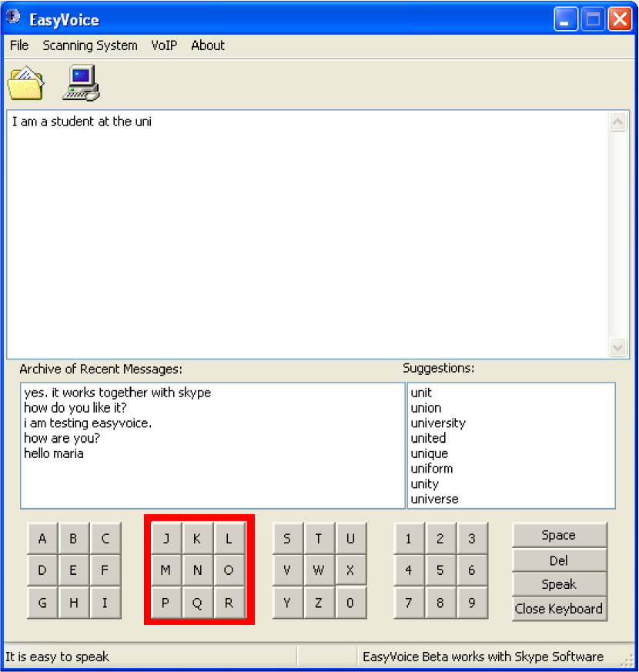
Task: Tap the letter H key
Action: (x=74, y=603)
